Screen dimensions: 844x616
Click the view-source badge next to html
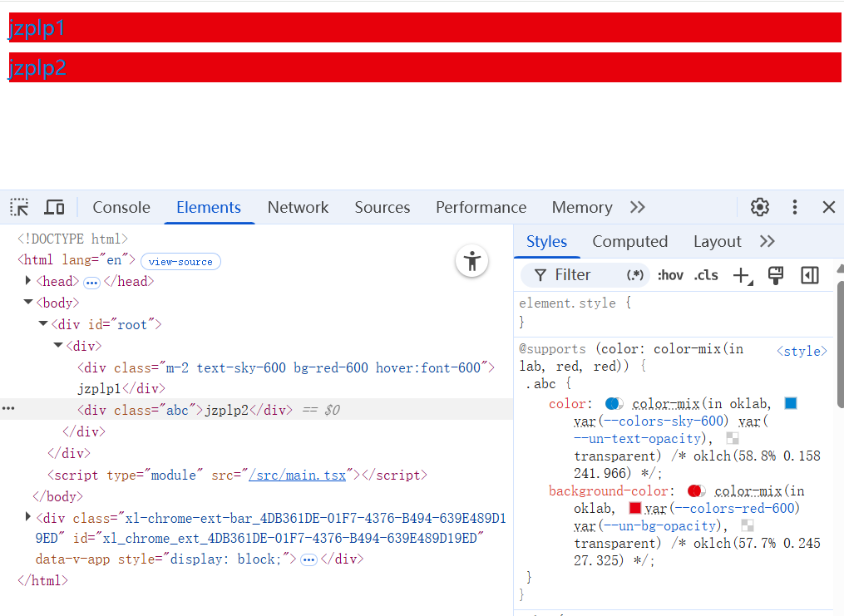point(180,262)
